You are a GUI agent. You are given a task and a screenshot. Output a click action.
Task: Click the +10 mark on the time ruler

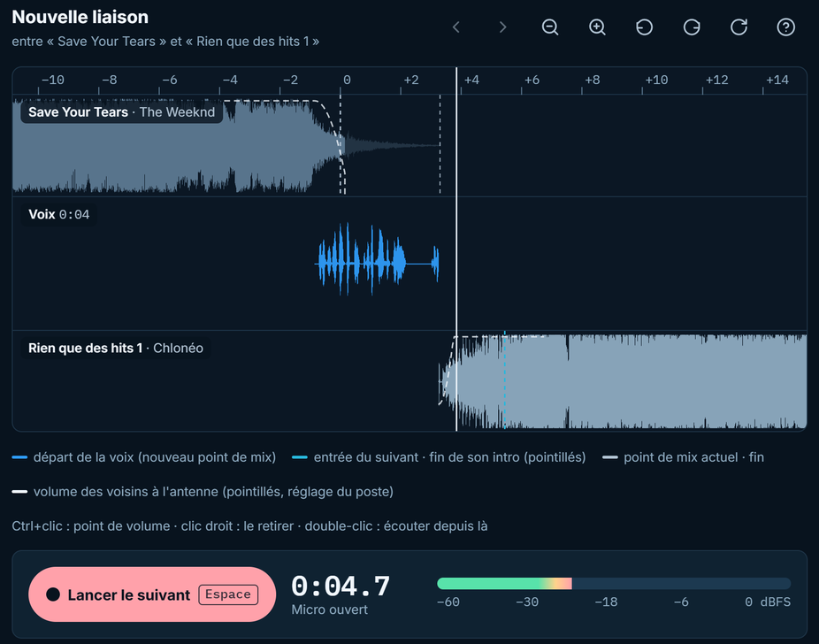(x=656, y=80)
